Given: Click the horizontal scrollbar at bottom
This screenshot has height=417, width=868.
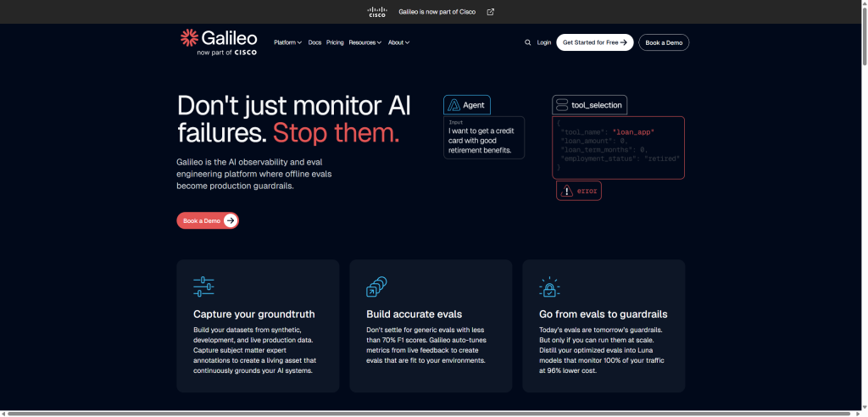Looking at the screenshot, I should point(428,414).
